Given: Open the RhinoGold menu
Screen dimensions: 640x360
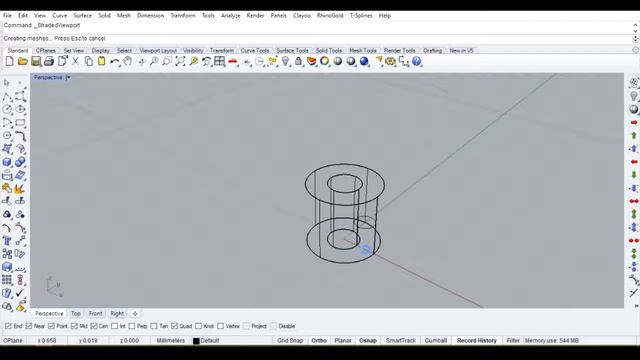Looking at the screenshot, I should pyautogui.click(x=330, y=16).
